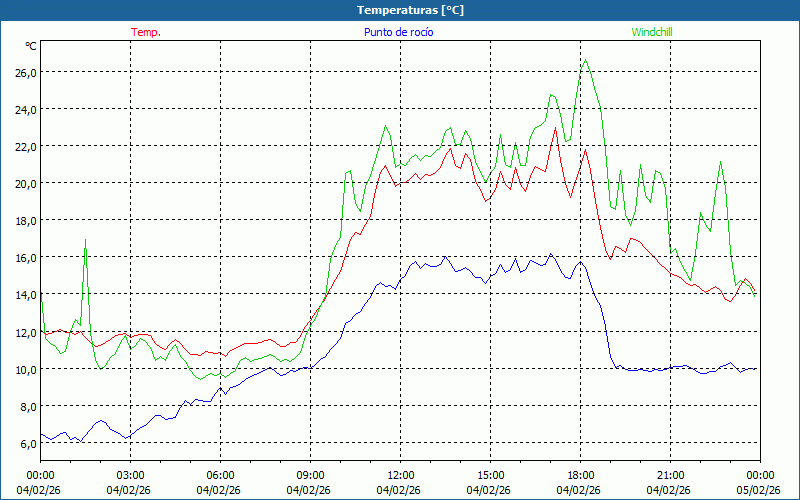Select the 06:00 time axis label
Viewport: 800px width, 500px height.
coord(220,475)
